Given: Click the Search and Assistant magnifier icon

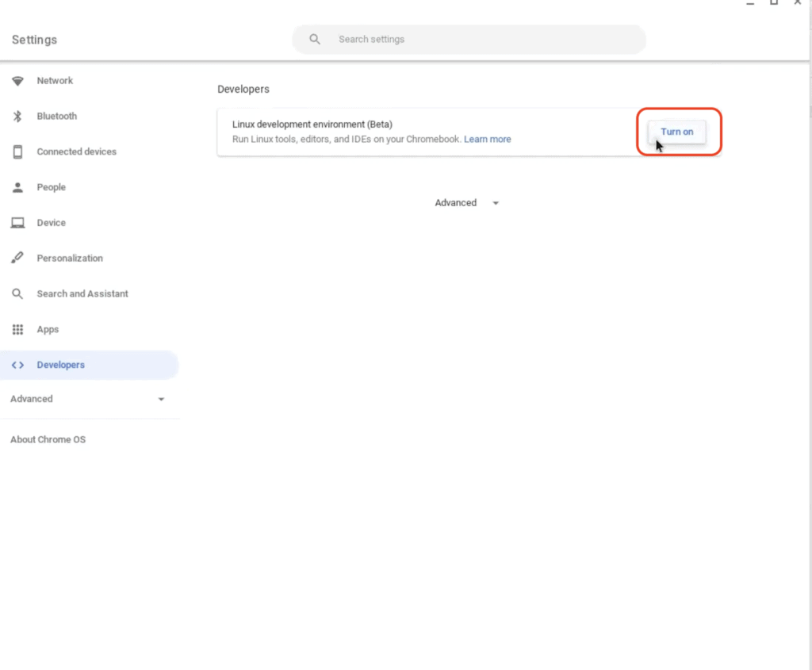Looking at the screenshot, I should tap(17, 293).
